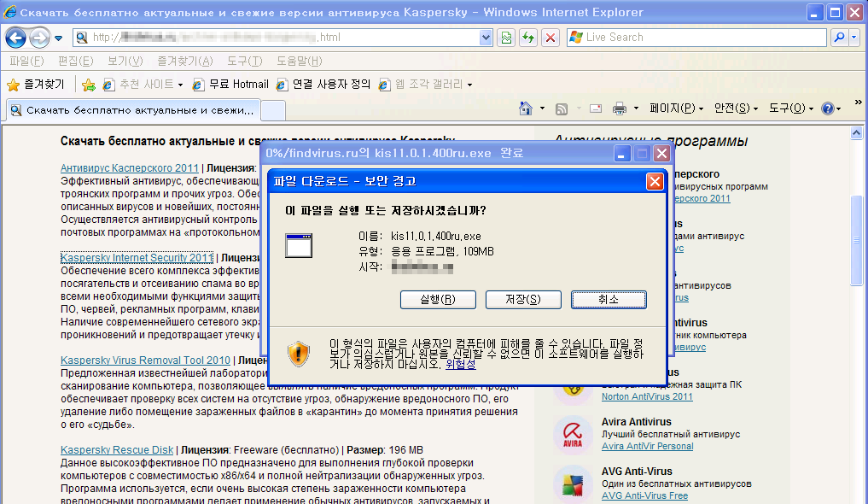Click the 즐겨찾기 favorites star button
This screenshot has width=868, height=504.
tap(36, 85)
